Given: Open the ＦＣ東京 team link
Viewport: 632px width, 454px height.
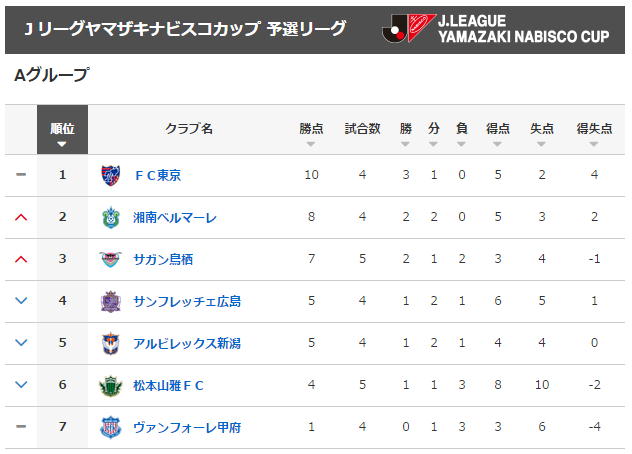Looking at the screenshot, I should (157, 176).
